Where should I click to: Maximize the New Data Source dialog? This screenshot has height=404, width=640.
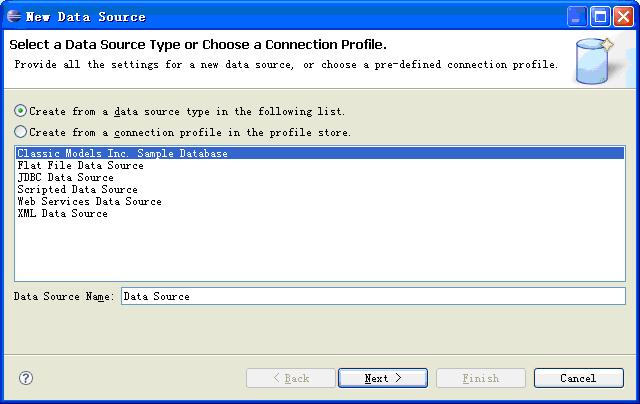point(602,16)
